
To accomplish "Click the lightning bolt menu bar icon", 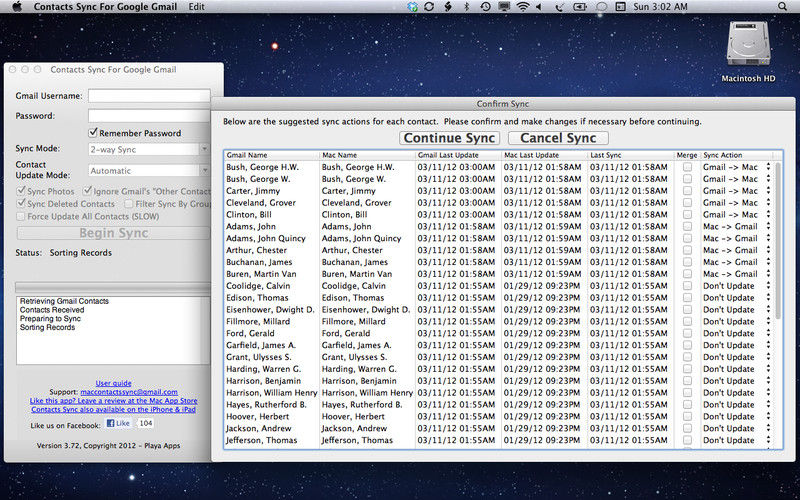I will click(x=447, y=7).
